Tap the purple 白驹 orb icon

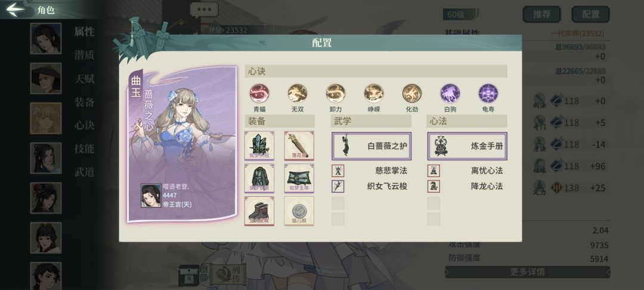point(450,93)
